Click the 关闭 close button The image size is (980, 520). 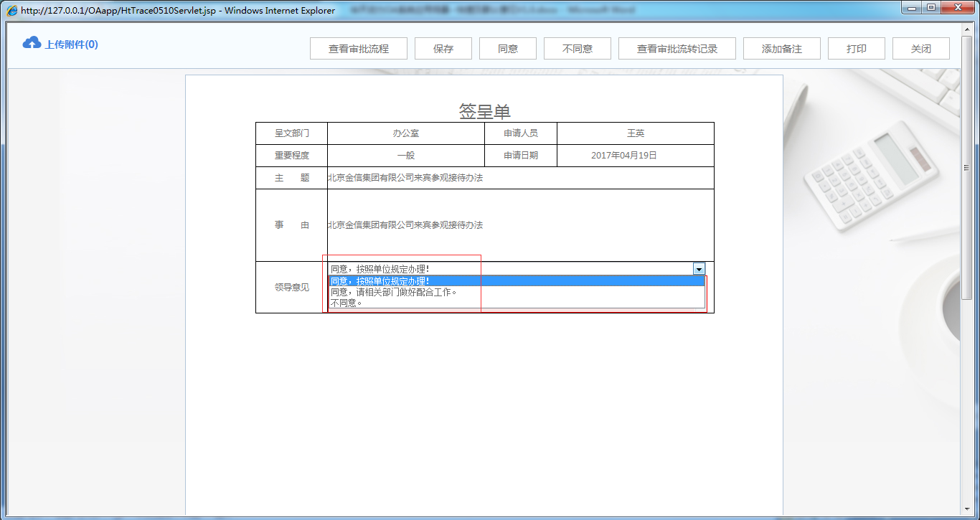tap(920, 48)
